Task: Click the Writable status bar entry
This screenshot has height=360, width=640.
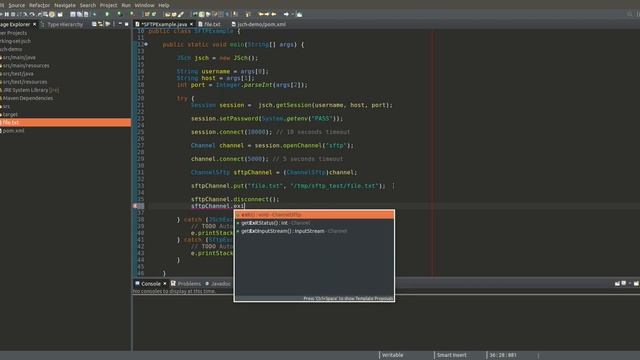Action: click(x=392, y=355)
